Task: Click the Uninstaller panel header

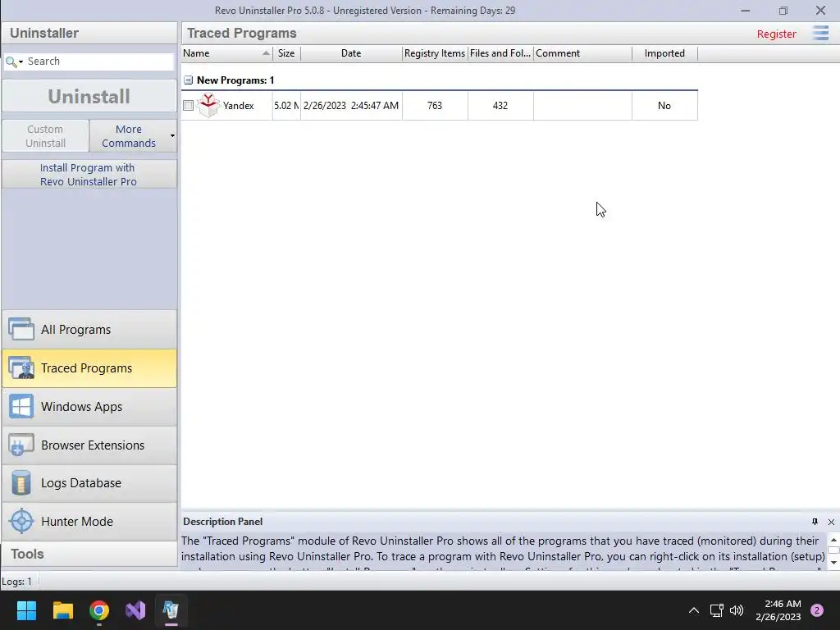Action: (89, 33)
